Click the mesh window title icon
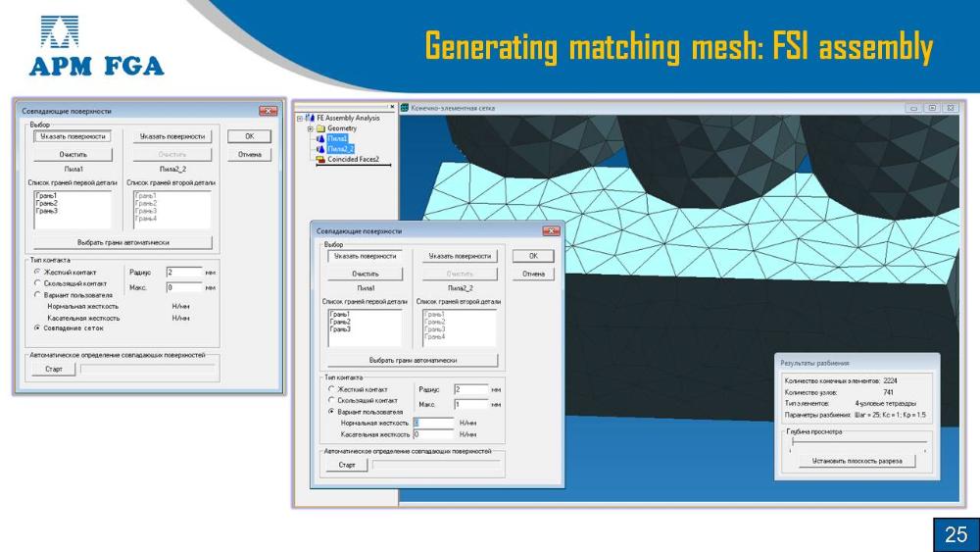The image size is (980, 552). click(x=404, y=108)
